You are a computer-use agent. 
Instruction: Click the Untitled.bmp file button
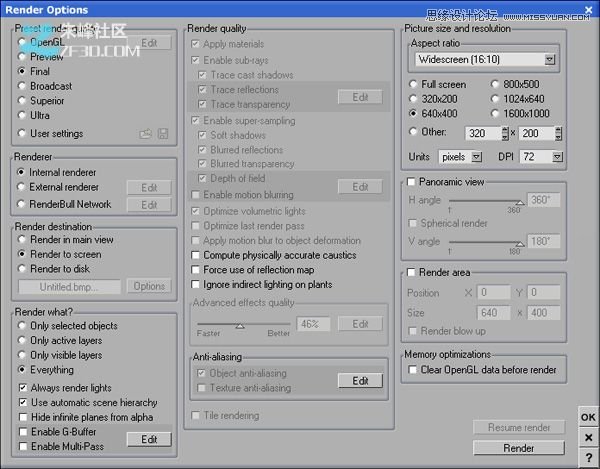[x=69, y=287]
